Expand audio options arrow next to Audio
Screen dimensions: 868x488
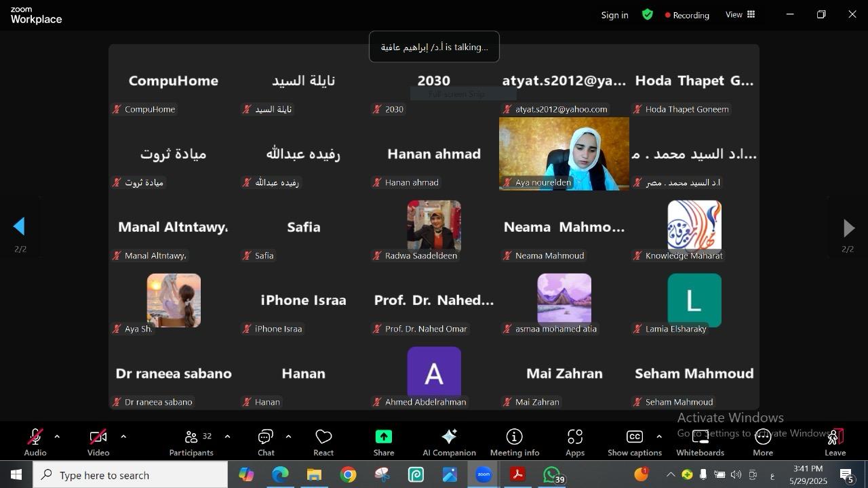pyautogui.click(x=57, y=437)
